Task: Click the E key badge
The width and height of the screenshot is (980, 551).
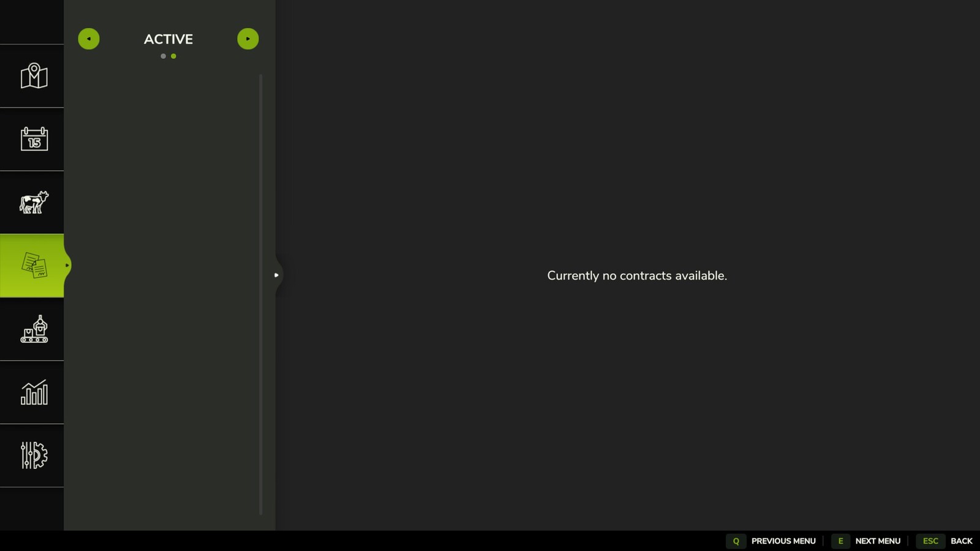Action: tap(840, 541)
